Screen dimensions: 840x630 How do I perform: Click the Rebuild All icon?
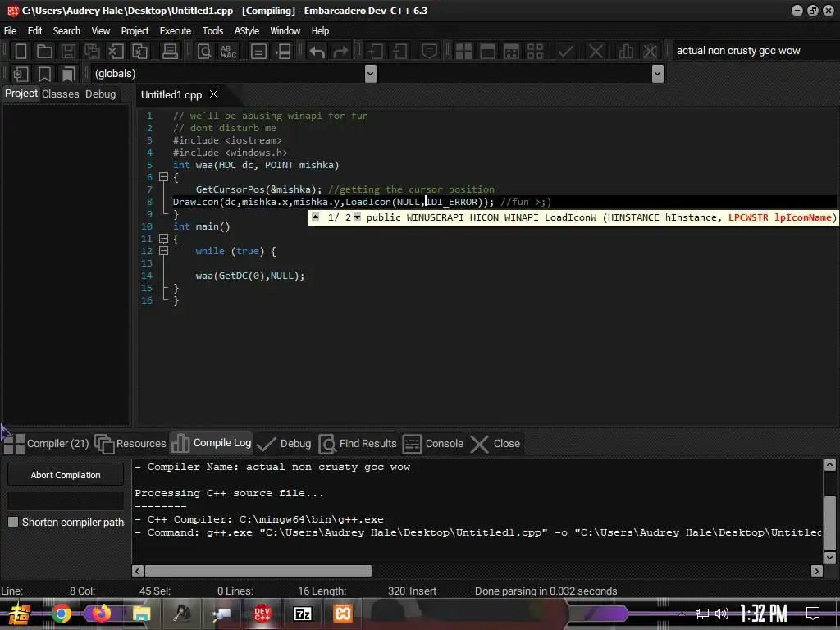[x=535, y=51]
